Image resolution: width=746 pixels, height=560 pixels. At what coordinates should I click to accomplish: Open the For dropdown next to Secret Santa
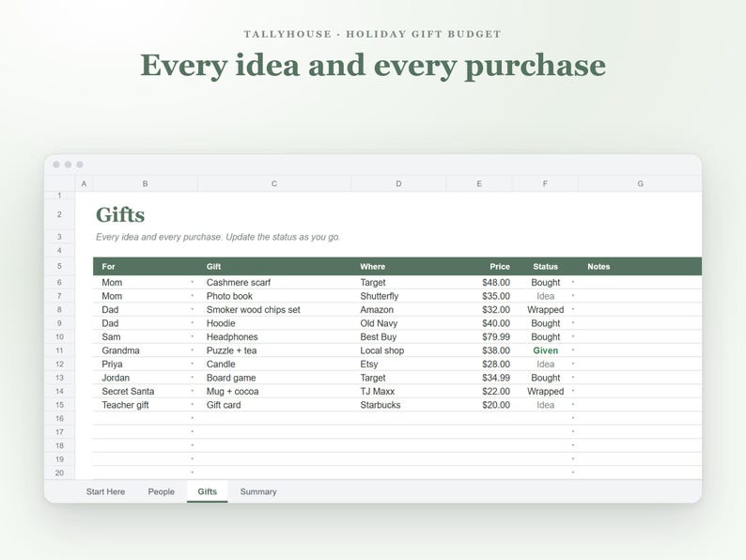[x=193, y=391]
